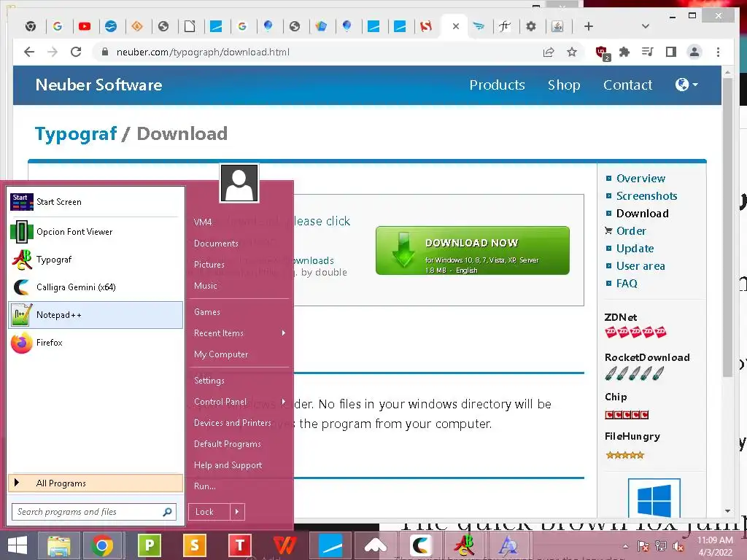Open WPS Office from taskbar
Image resolution: width=747 pixels, height=560 pixels.
click(x=285, y=545)
